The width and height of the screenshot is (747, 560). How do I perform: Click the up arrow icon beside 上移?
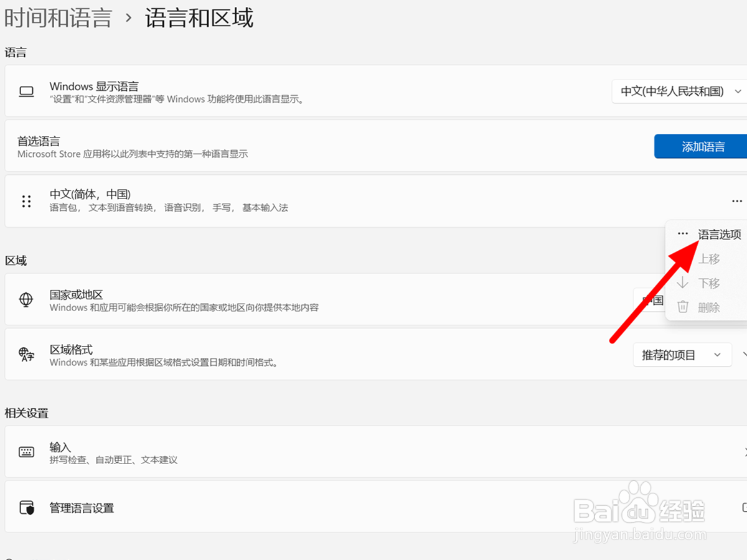click(682, 258)
